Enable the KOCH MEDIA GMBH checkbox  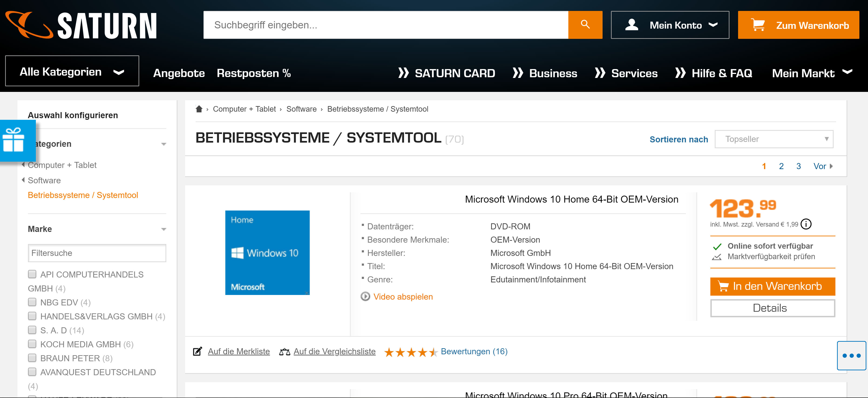[32, 344]
